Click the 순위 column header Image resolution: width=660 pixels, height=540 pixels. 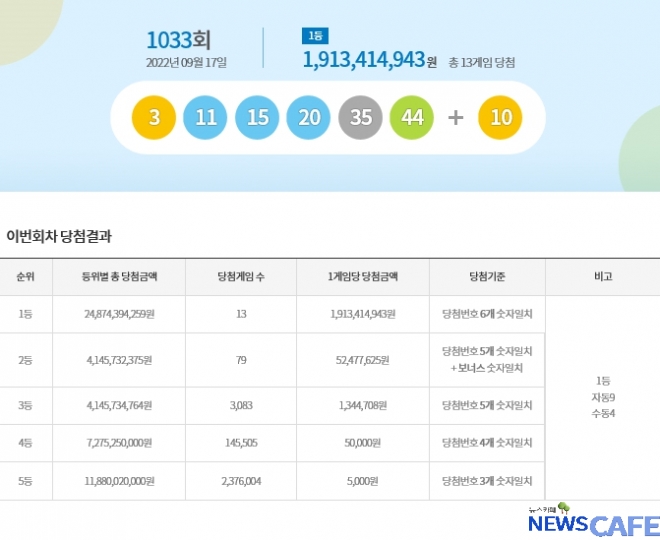tap(25, 277)
